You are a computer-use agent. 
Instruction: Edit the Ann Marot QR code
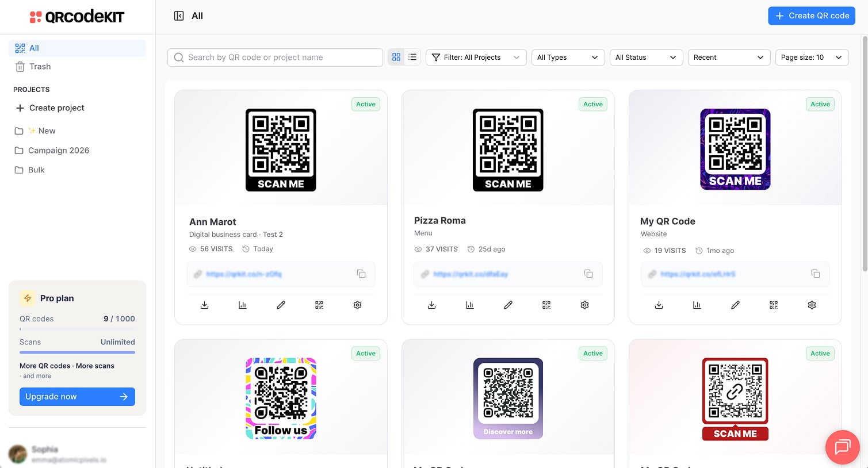click(x=281, y=305)
